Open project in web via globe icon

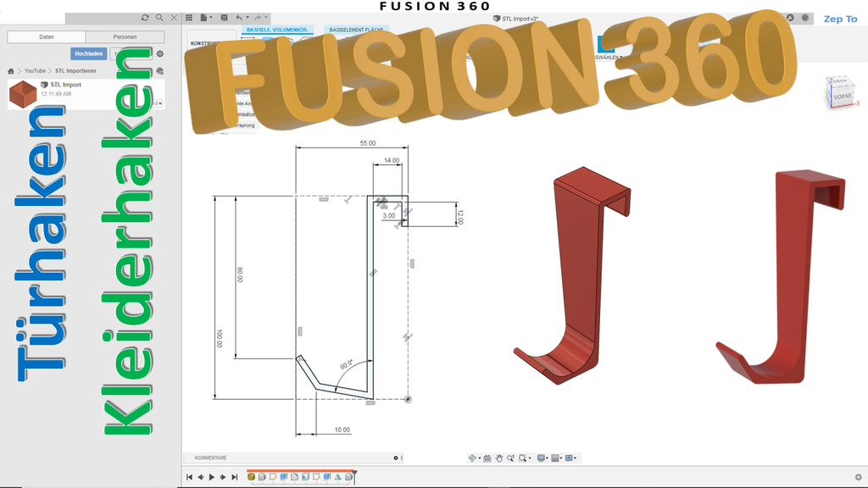[160, 71]
